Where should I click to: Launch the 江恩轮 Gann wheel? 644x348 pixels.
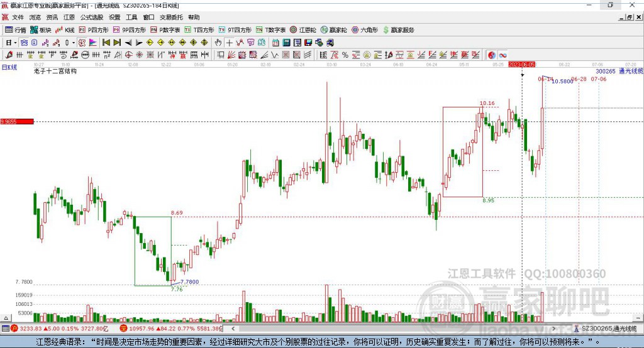point(303,30)
